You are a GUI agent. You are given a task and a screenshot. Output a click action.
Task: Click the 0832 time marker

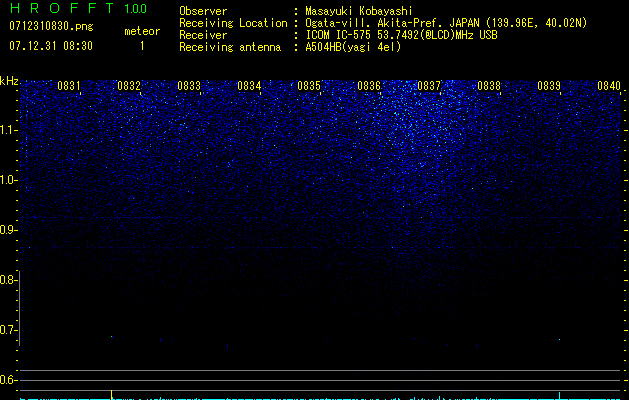coord(129,86)
